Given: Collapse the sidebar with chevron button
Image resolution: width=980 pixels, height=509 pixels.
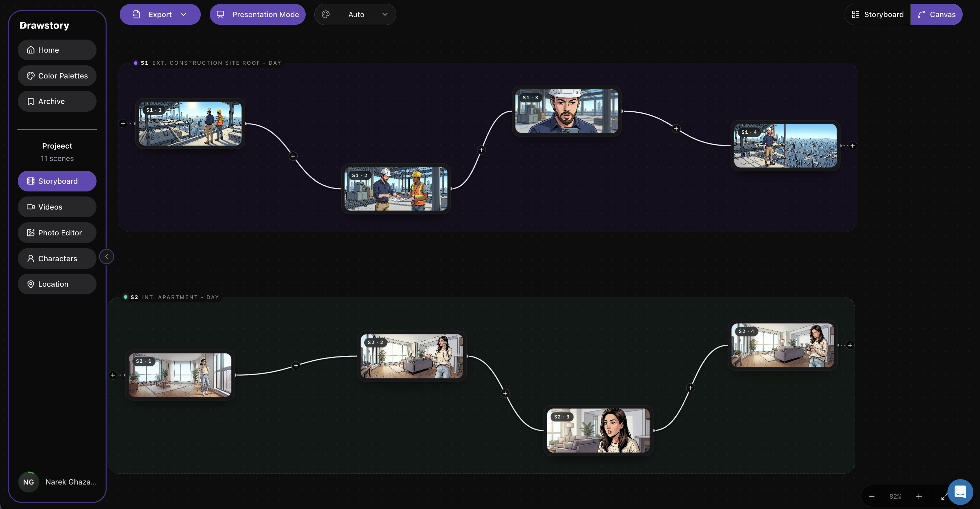Looking at the screenshot, I should (x=107, y=257).
